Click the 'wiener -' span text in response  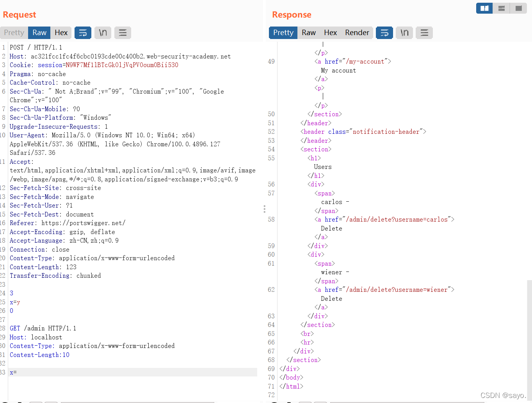click(x=335, y=272)
